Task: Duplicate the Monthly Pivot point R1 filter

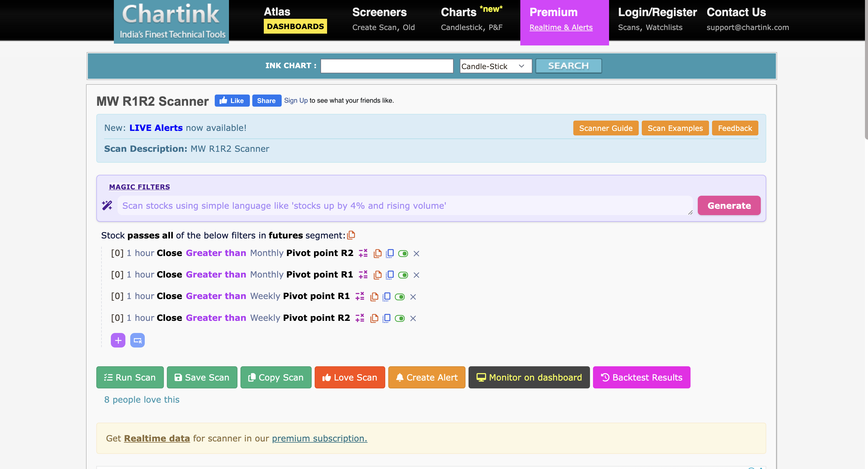Action: tap(390, 275)
